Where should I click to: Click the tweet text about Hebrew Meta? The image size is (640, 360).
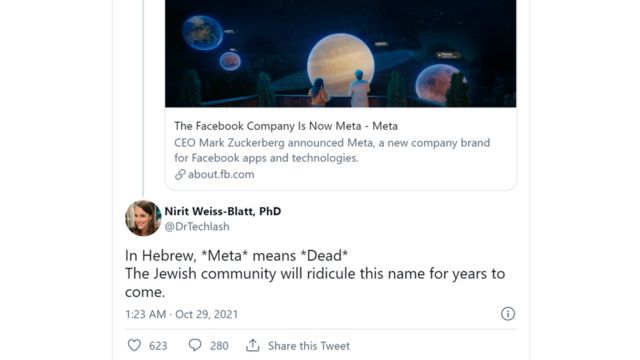coord(315,273)
